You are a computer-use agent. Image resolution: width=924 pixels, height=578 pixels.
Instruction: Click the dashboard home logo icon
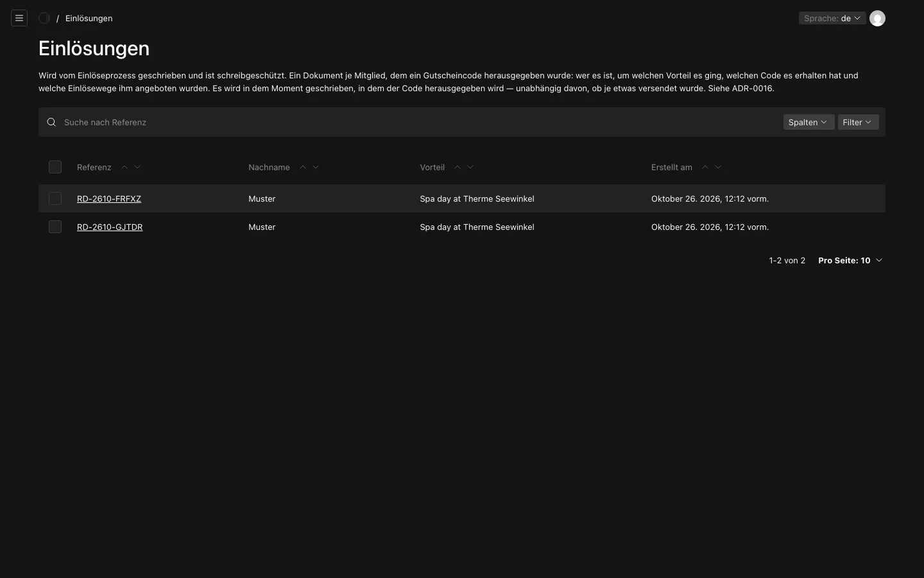44,18
